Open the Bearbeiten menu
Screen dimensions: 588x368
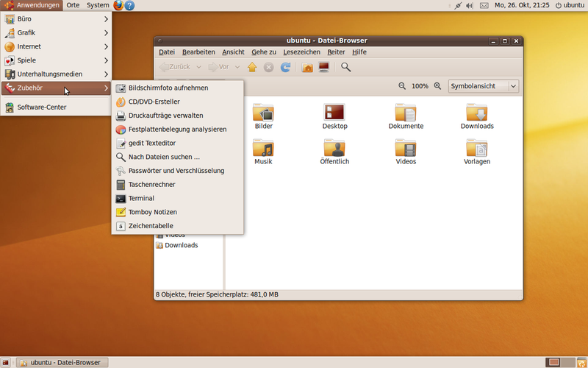[x=198, y=52]
